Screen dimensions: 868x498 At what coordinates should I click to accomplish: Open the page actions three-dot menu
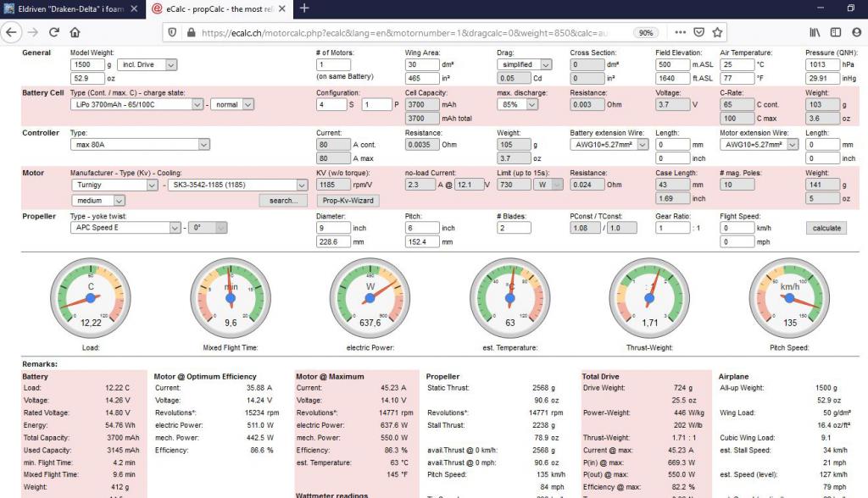point(676,32)
